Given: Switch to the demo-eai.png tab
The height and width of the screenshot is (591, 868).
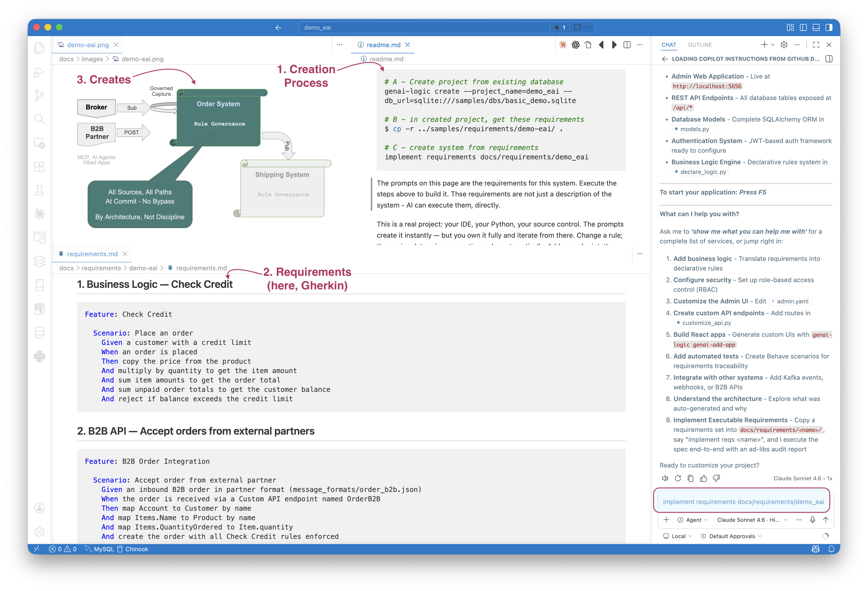Looking at the screenshot, I should [88, 45].
